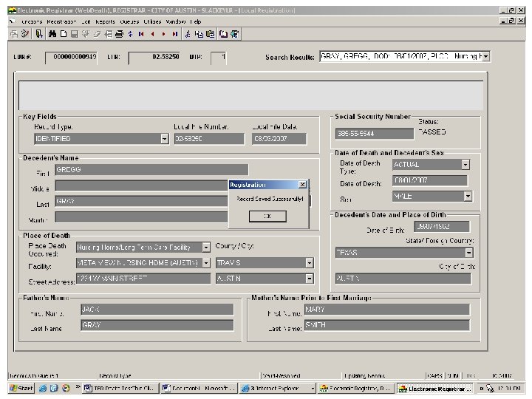Expand the Place Death Occurred dropdown
Screen dimensions: 532x399
[x=206, y=248]
